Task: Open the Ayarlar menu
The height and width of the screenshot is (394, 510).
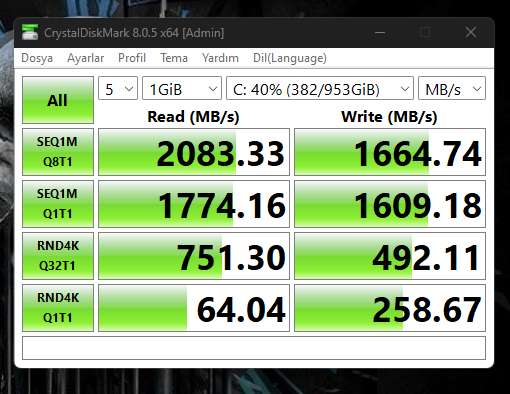Action: [x=85, y=58]
